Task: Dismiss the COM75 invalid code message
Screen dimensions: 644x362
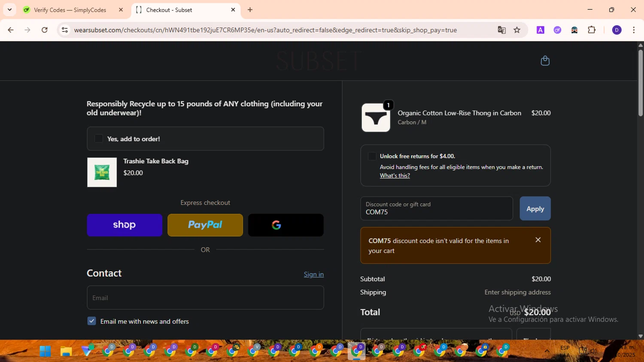Action: click(538, 240)
